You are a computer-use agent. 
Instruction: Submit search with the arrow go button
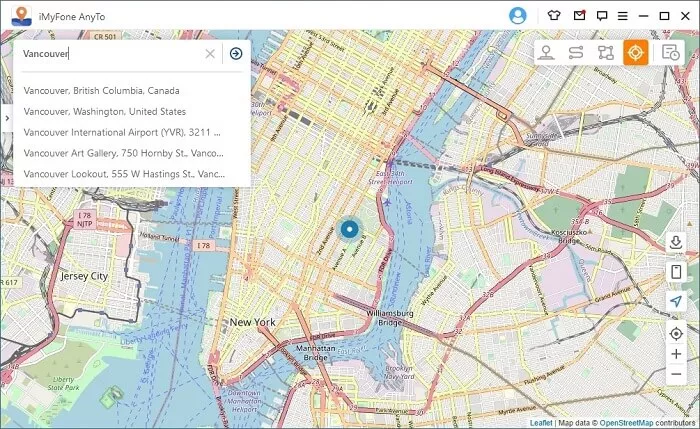[x=236, y=54]
